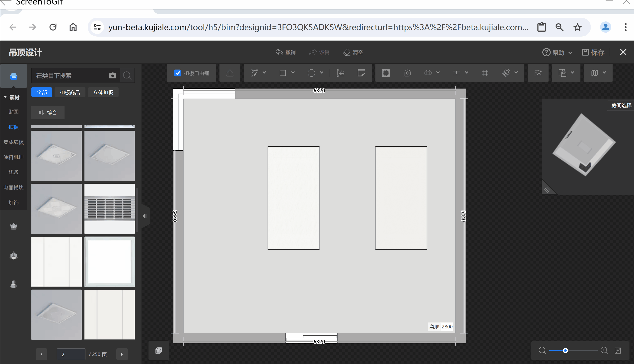This screenshot has height=364, width=634.
Task: Click the 保存 save button
Action: (593, 52)
